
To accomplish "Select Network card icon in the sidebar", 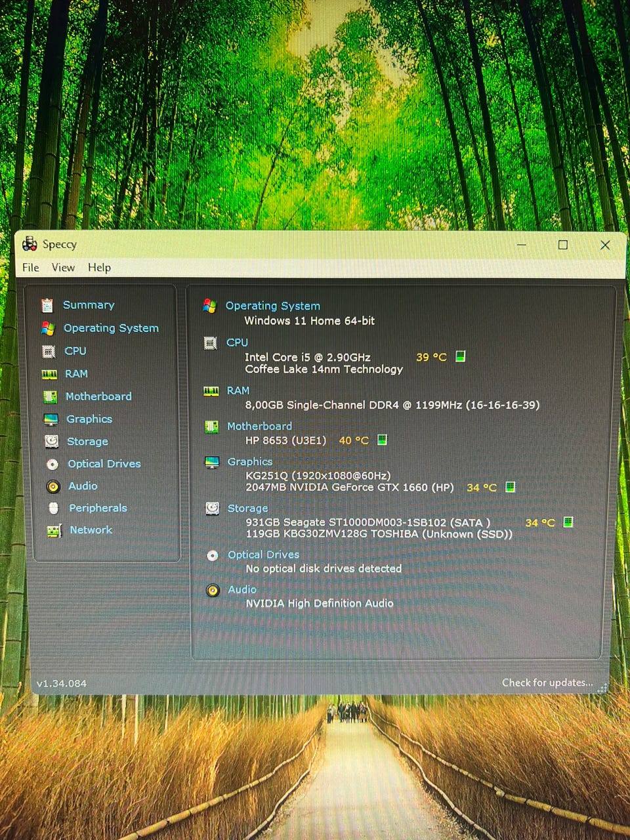I will click(54, 530).
